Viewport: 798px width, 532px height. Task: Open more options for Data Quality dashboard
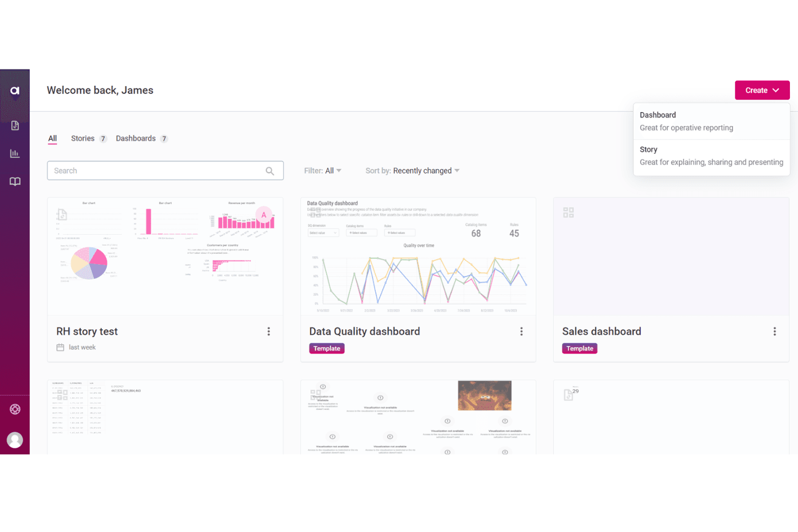coord(521,331)
